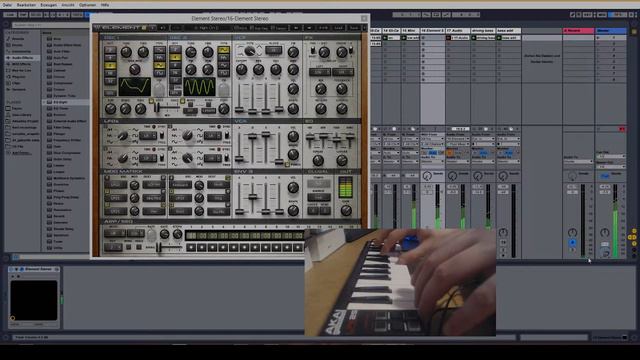Open the FX left delay dropdown

[x=320, y=72]
